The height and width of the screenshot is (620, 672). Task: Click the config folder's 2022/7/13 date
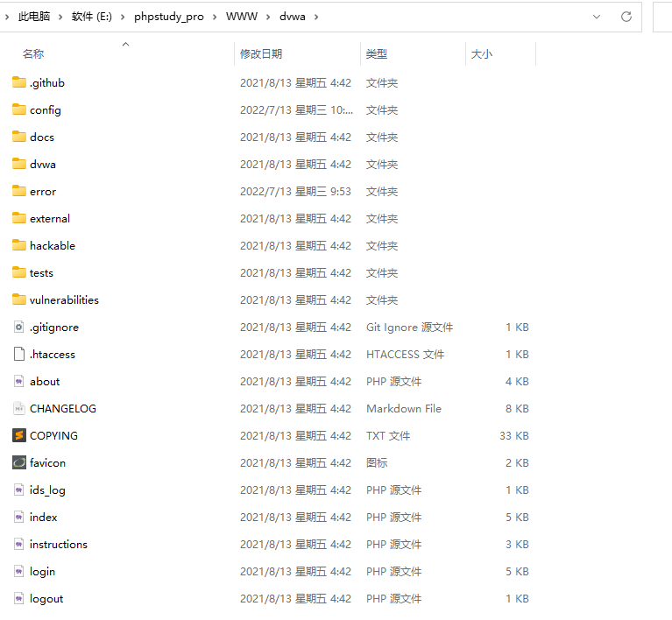[x=296, y=109]
